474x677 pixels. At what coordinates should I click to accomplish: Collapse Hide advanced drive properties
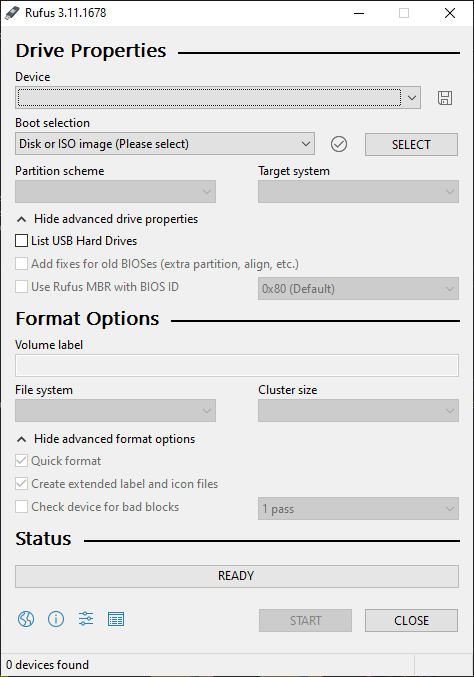107,219
